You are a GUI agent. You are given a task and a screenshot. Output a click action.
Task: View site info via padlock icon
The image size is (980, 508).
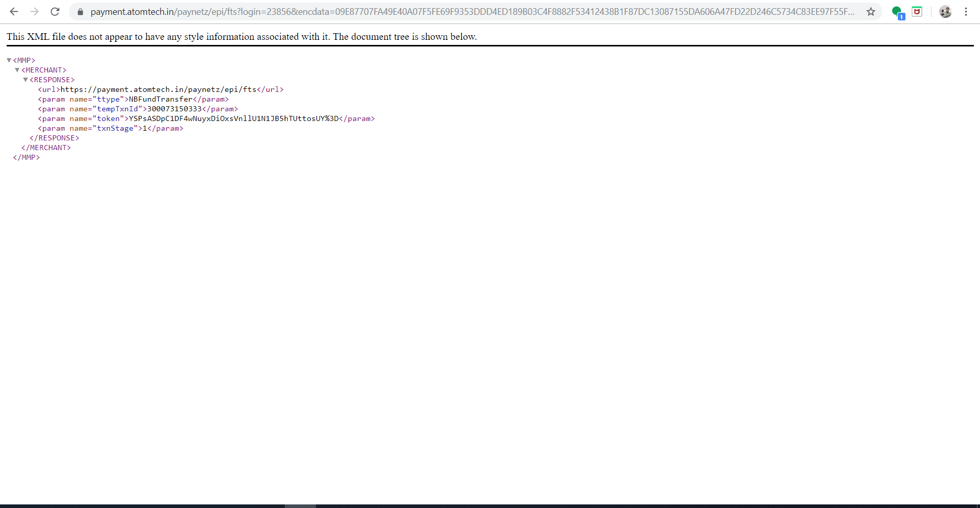click(x=80, y=11)
